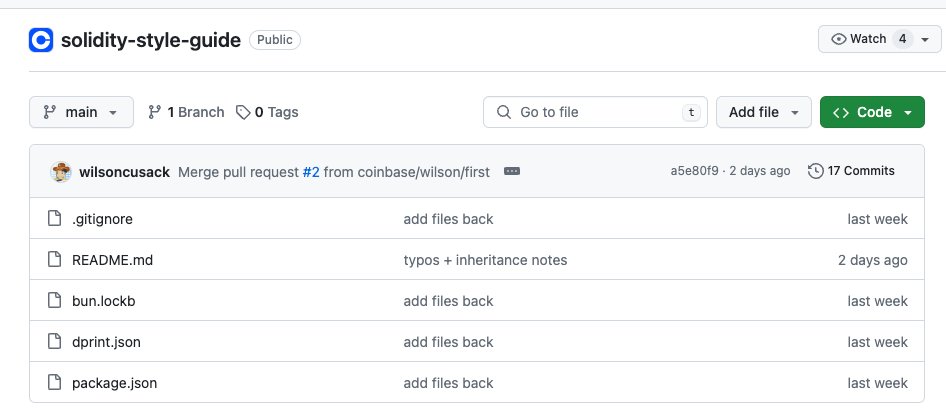Toggle Watch on this repository
The width and height of the screenshot is (946, 418).
(x=867, y=39)
